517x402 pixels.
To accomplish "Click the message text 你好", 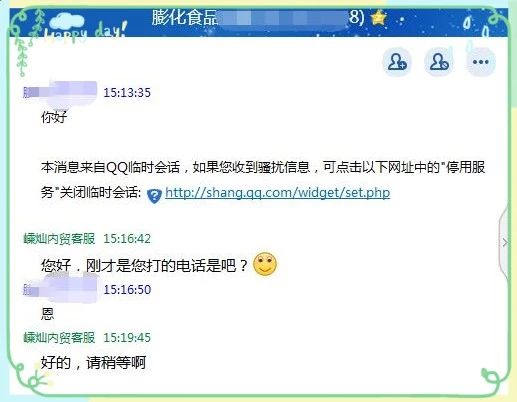I will (x=54, y=117).
